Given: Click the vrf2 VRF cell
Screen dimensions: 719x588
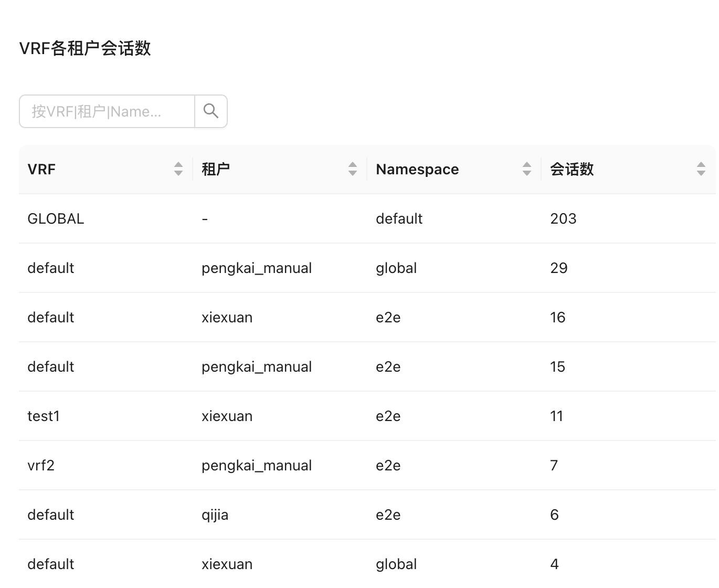Looking at the screenshot, I should pos(41,466).
